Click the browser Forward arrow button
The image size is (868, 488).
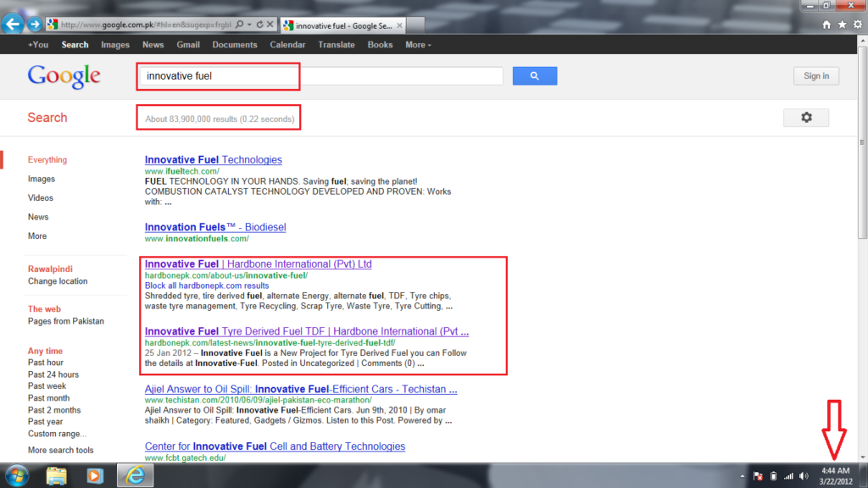pyautogui.click(x=34, y=25)
